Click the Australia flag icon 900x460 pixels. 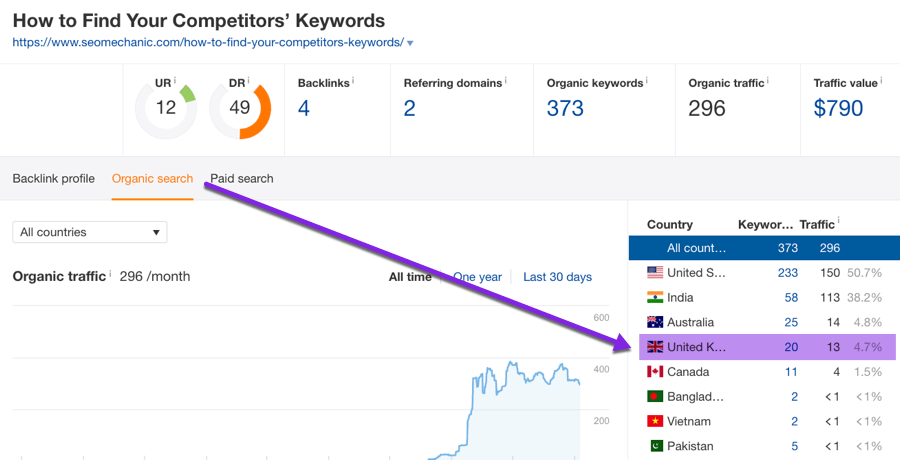[x=655, y=322]
